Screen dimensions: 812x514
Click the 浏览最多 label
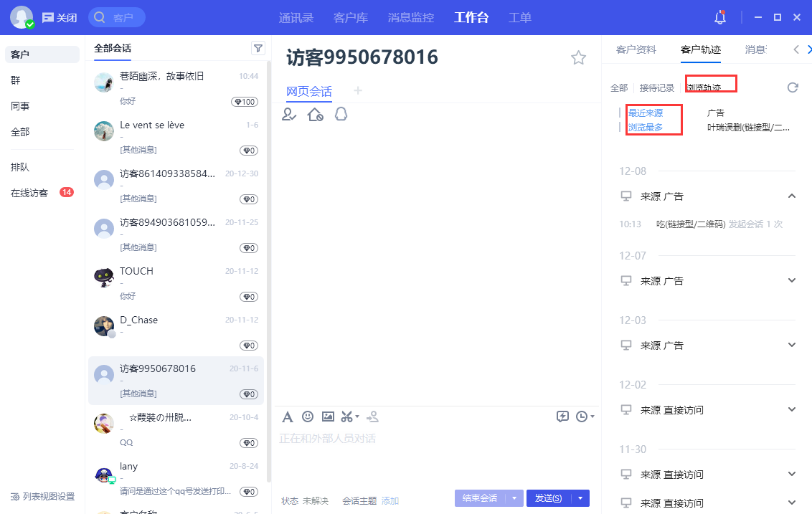click(646, 128)
